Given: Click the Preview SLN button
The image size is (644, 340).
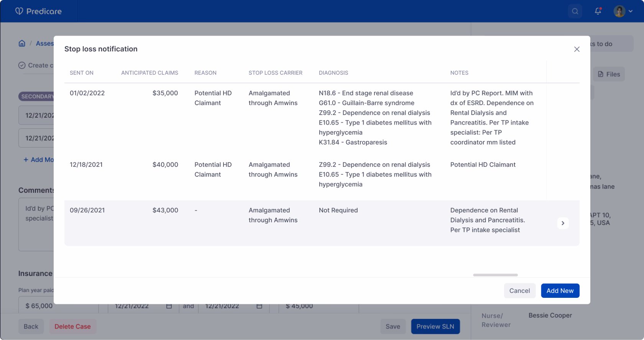Looking at the screenshot, I should tap(435, 327).
